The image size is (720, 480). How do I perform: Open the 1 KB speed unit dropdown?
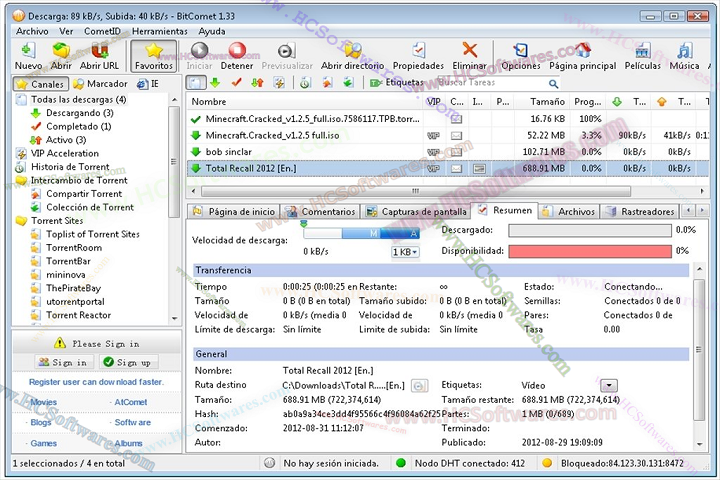(405, 252)
